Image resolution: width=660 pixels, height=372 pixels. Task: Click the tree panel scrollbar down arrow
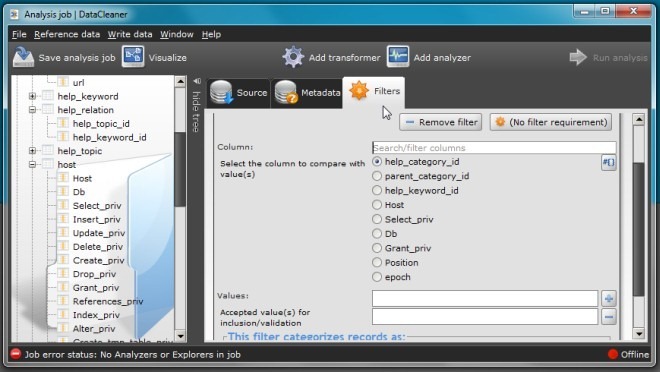[180, 336]
